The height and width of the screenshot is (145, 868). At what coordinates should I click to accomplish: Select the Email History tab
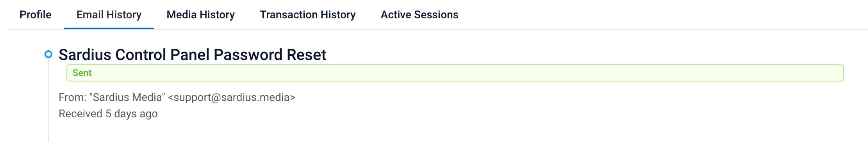pyautogui.click(x=109, y=15)
